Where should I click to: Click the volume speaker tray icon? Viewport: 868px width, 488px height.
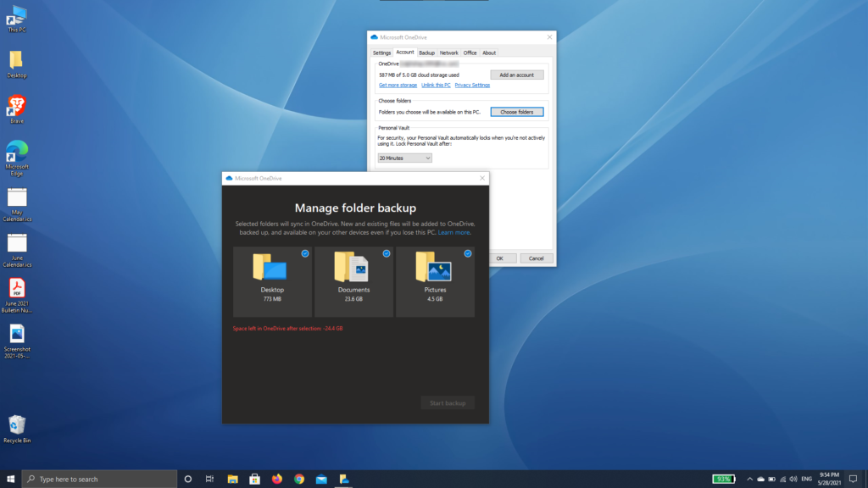pos(793,480)
